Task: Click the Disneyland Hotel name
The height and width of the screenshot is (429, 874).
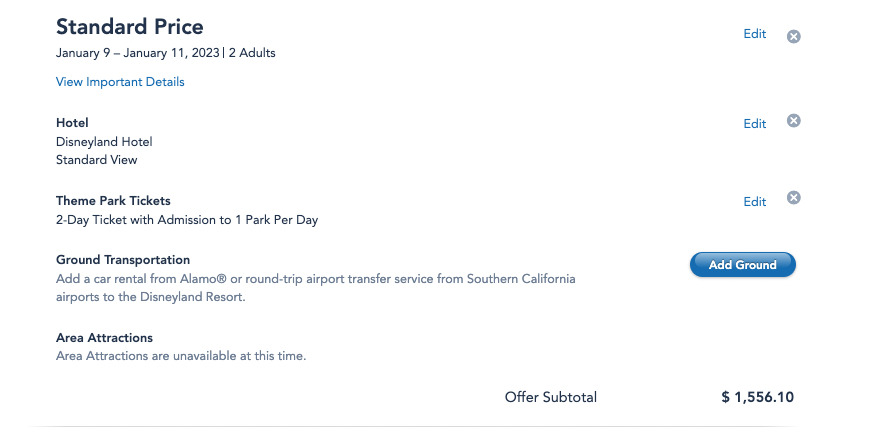Action: coord(104,141)
